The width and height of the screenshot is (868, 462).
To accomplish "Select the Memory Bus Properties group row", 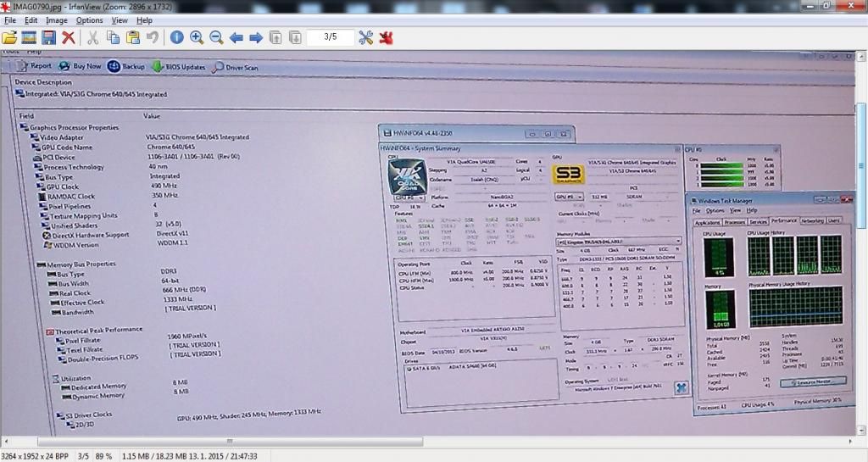I will [x=75, y=264].
